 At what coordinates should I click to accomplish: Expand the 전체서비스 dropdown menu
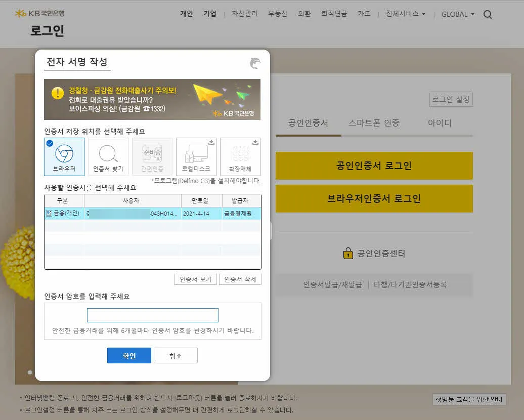[405, 14]
